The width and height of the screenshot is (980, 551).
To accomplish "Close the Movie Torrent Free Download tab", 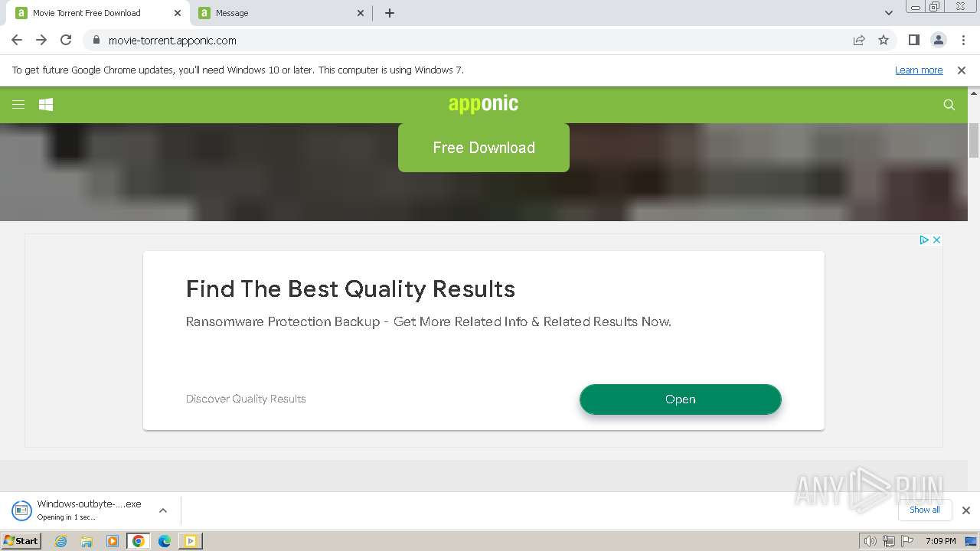I will pos(177,13).
